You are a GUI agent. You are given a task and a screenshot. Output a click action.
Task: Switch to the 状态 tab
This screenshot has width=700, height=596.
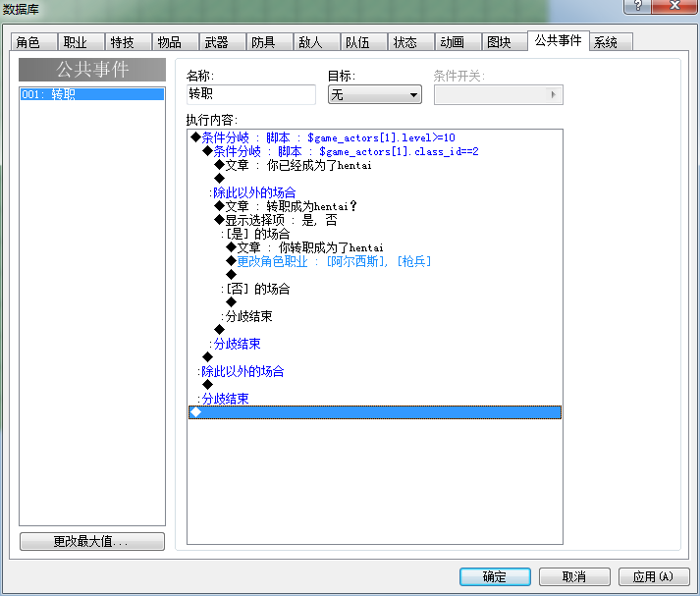tap(411, 42)
